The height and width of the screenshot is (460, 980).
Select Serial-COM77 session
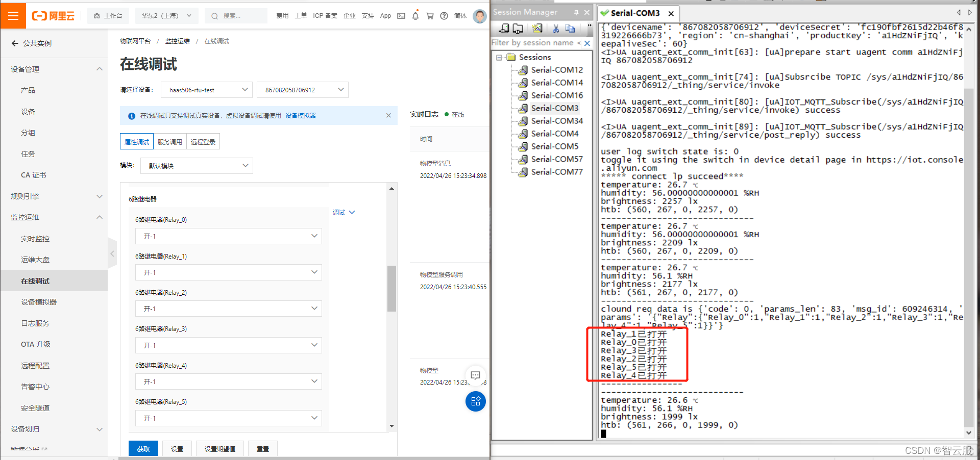coord(557,172)
